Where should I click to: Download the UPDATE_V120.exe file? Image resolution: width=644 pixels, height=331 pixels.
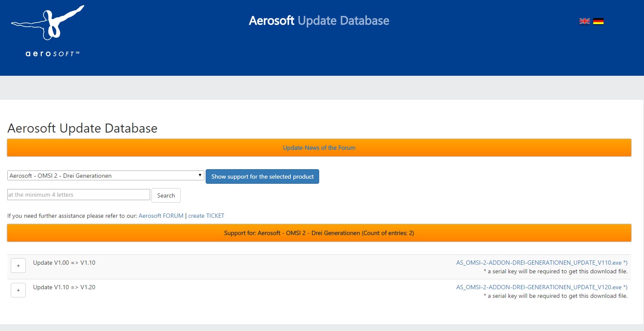(x=542, y=287)
